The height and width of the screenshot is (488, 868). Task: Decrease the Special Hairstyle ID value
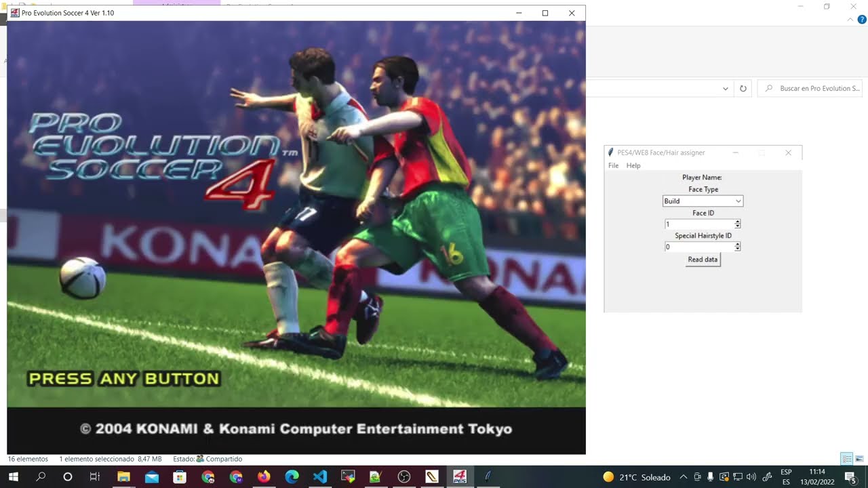[x=738, y=249]
